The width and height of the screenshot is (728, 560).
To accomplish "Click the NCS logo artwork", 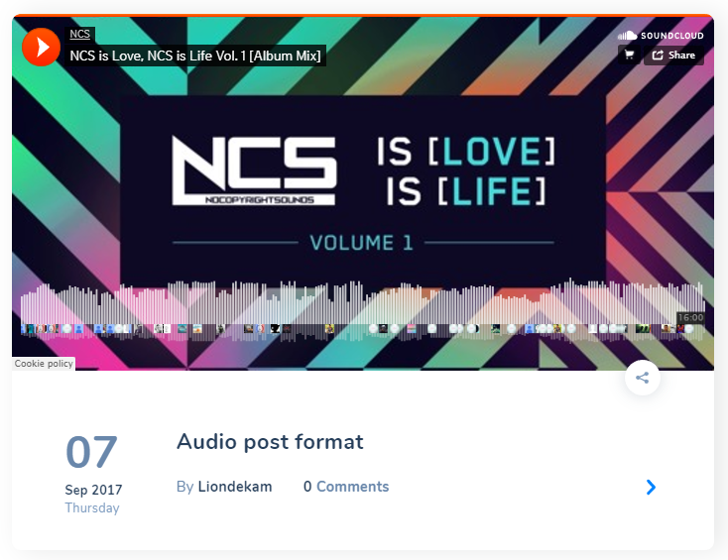I will [255, 170].
